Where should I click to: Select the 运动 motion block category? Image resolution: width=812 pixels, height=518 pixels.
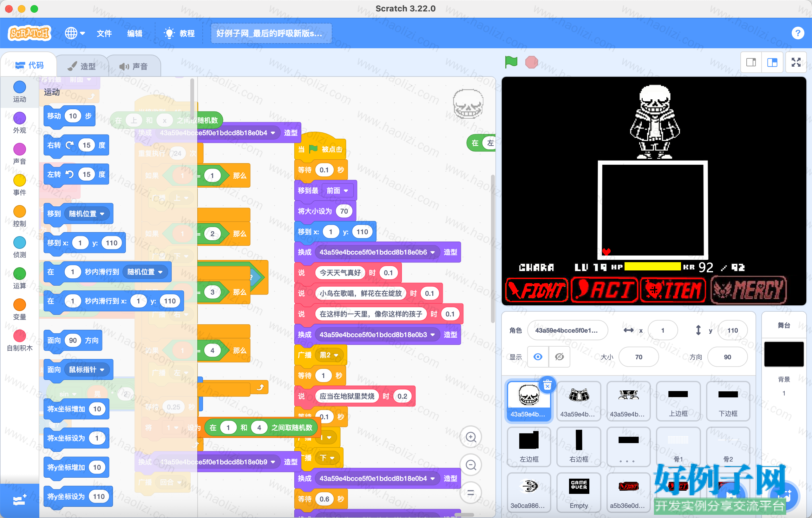click(x=20, y=92)
